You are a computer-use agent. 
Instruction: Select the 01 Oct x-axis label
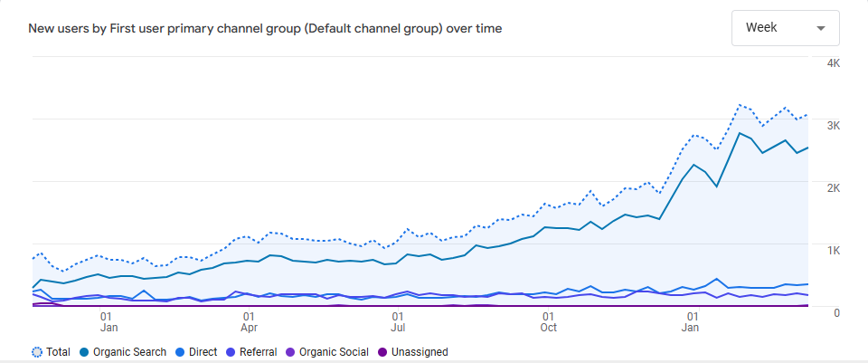tap(547, 323)
